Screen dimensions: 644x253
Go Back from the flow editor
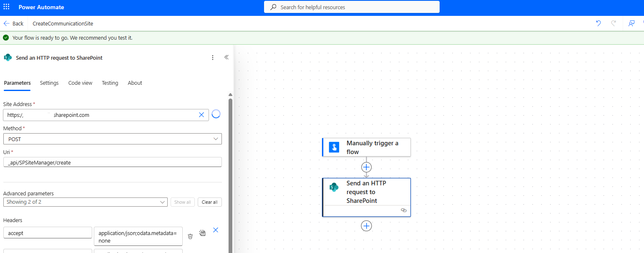[x=13, y=24]
